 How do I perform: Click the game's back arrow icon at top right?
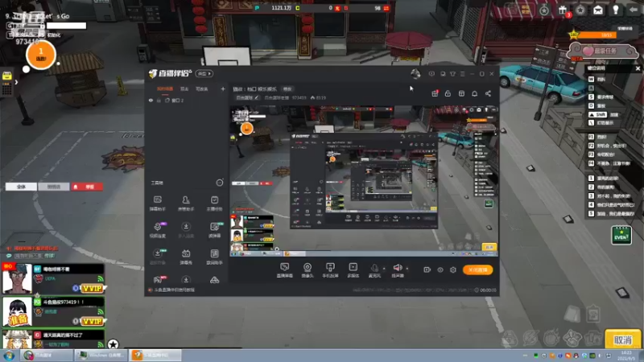click(x=634, y=10)
